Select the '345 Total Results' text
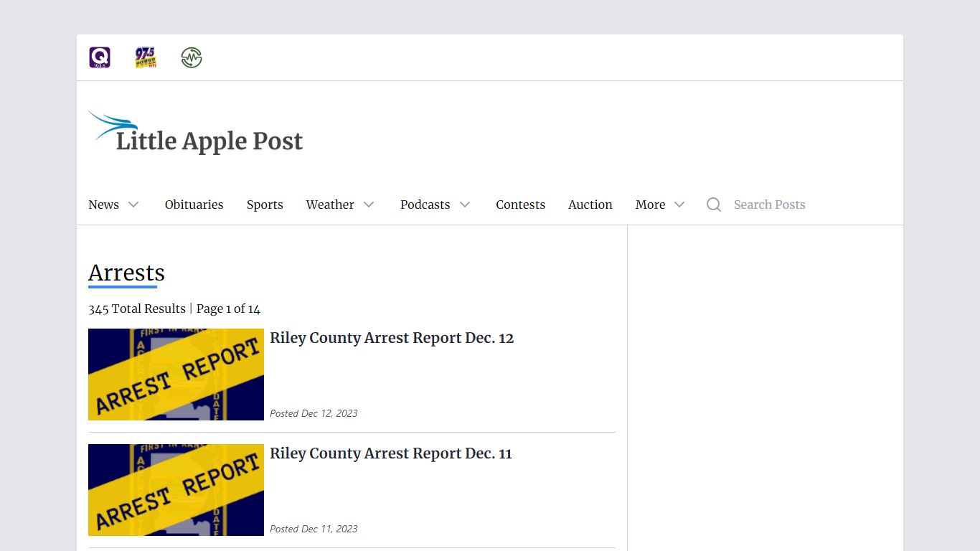 tap(137, 309)
